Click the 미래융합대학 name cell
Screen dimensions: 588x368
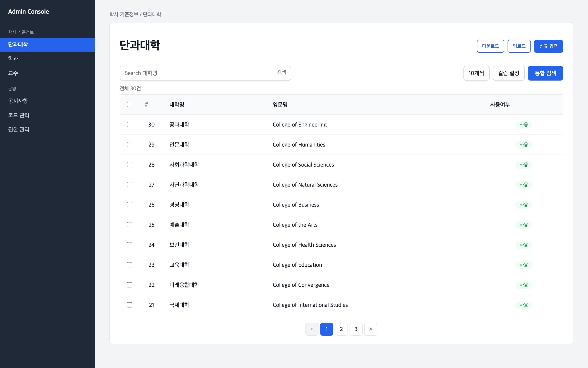click(184, 285)
